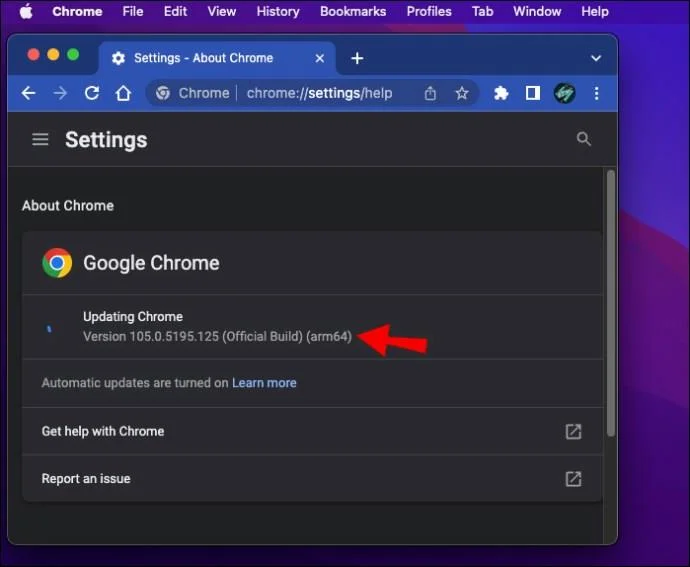Maximize the window with green button
The height and width of the screenshot is (567, 690).
tap(73, 55)
